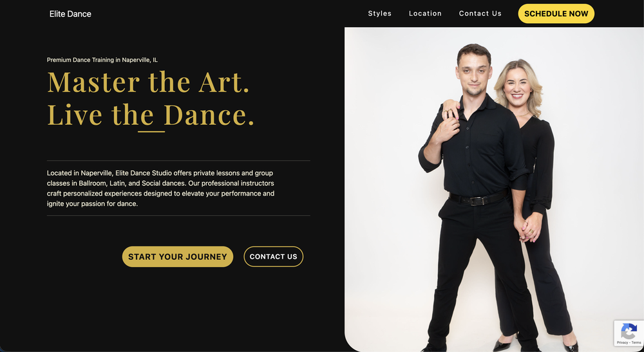Click the yellow SCHEDULE NOW button

(556, 14)
